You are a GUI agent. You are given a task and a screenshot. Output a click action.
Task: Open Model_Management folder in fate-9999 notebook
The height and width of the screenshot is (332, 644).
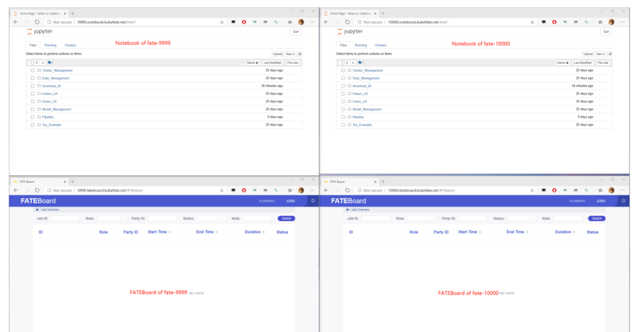[57, 109]
